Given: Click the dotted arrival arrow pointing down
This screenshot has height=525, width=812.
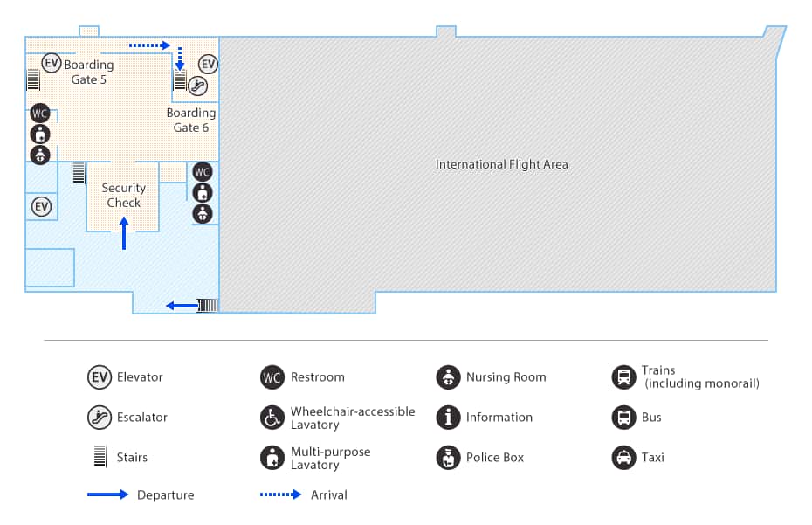Looking at the screenshot, I should (180, 59).
